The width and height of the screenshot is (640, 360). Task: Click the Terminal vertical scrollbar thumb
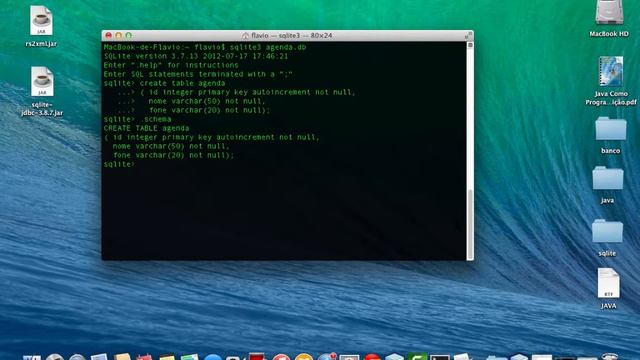[x=470, y=224]
